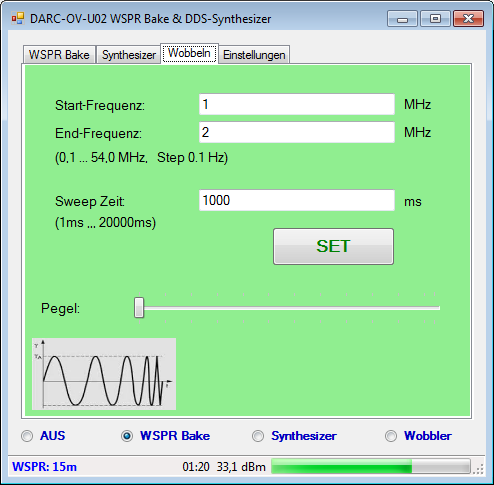The height and width of the screenshot is (485, 494).
Task: Click the application icon in title bar
Action: coord(18,18)
